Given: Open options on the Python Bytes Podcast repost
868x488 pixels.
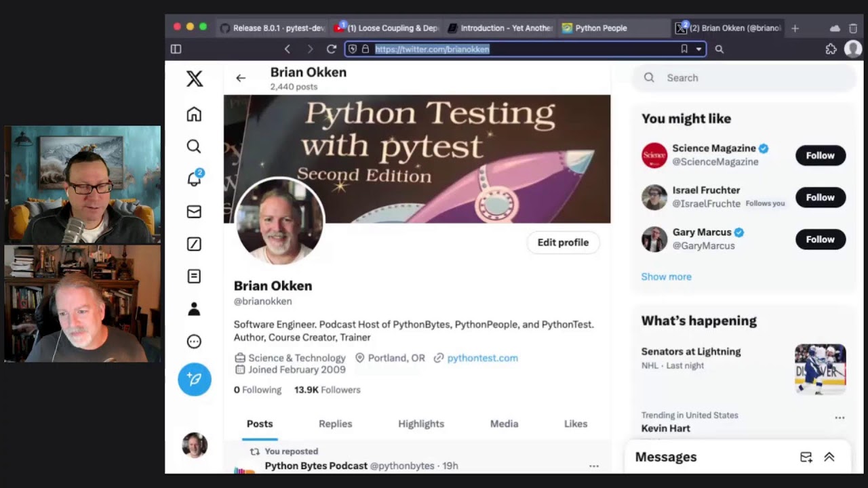Looking at the screenshot, I should [593, 466].
